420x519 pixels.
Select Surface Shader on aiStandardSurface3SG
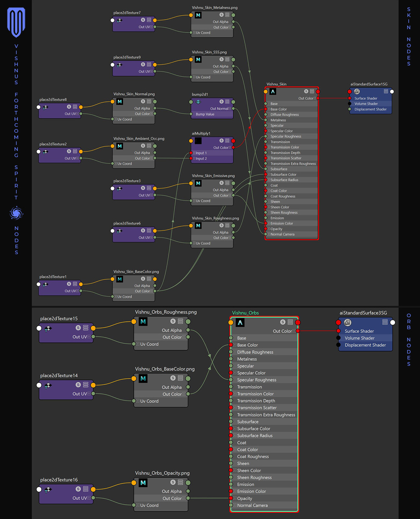(x=359, y=331)
